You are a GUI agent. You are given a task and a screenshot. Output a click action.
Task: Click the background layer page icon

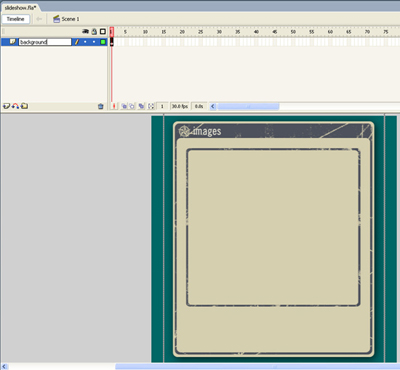point(13,42)
